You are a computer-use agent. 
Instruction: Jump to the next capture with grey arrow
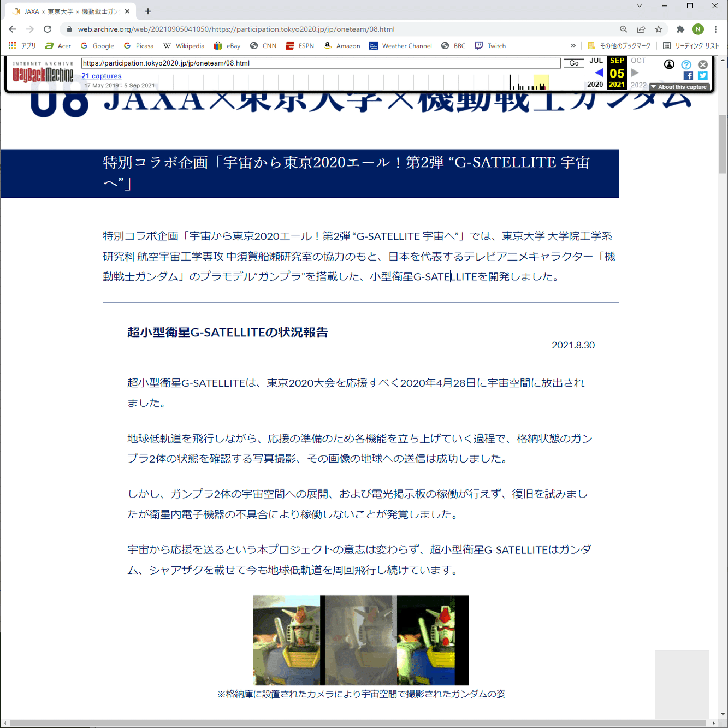pyautogui.click(x=635, y=73)
